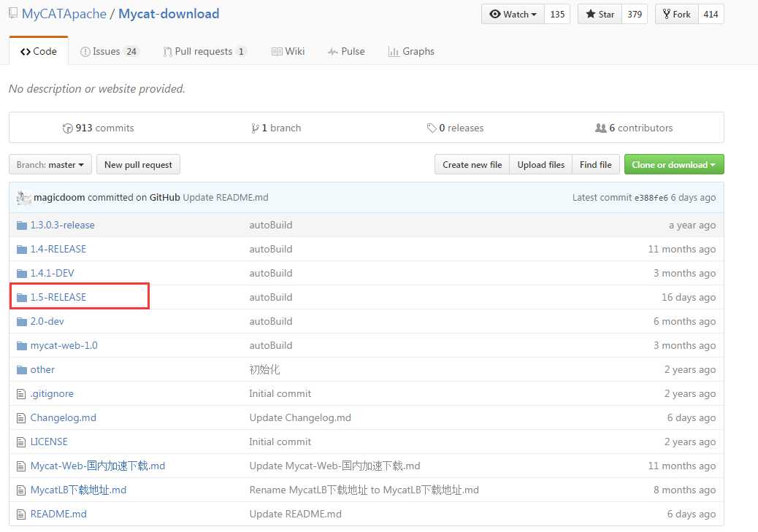Click the file icon for README.md
The width and height of the screenshot is (758, 532).
tap(21, 514)
